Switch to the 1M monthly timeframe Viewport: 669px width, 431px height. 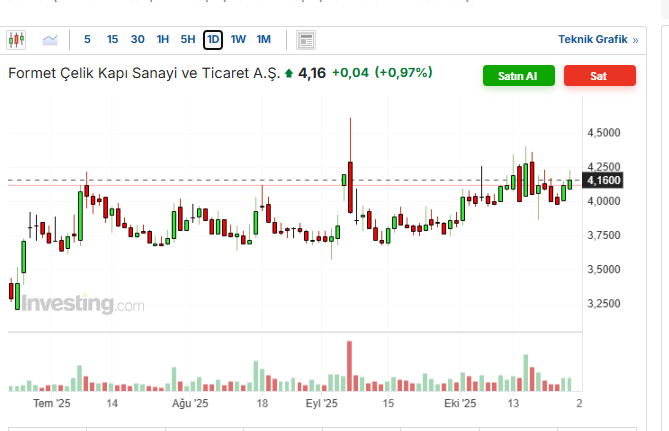[x=264, y=40]
